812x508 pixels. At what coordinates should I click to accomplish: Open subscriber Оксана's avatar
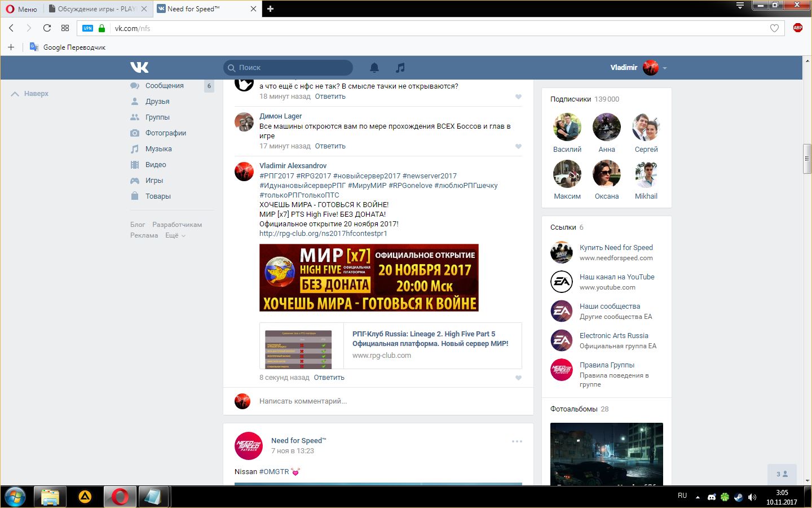(607, 174)
